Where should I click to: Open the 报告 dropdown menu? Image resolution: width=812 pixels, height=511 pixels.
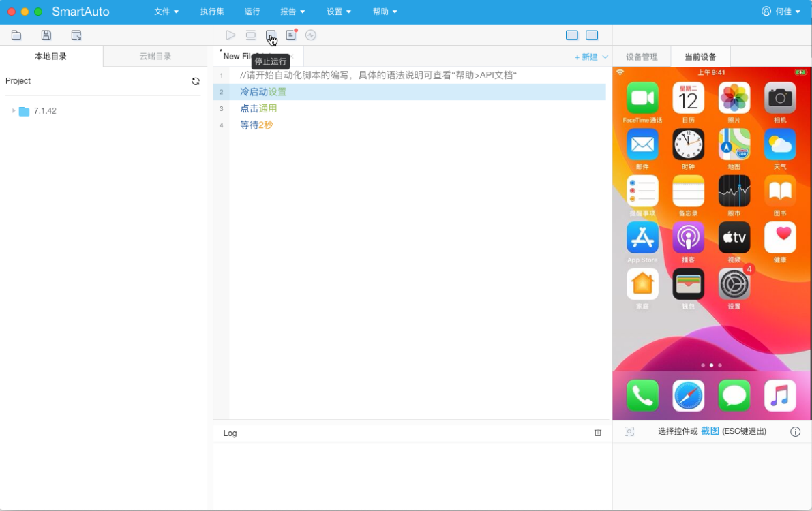(x=292, y=12)
